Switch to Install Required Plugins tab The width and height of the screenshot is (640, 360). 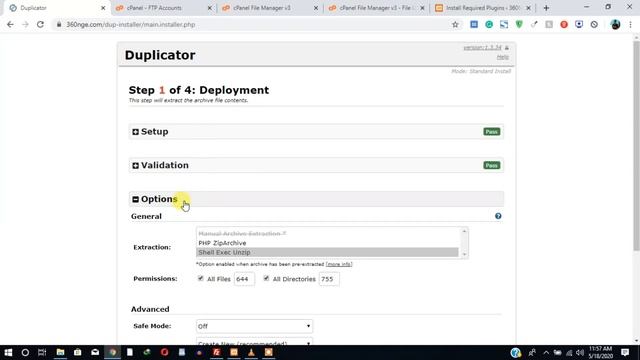(x=482, y=8)
